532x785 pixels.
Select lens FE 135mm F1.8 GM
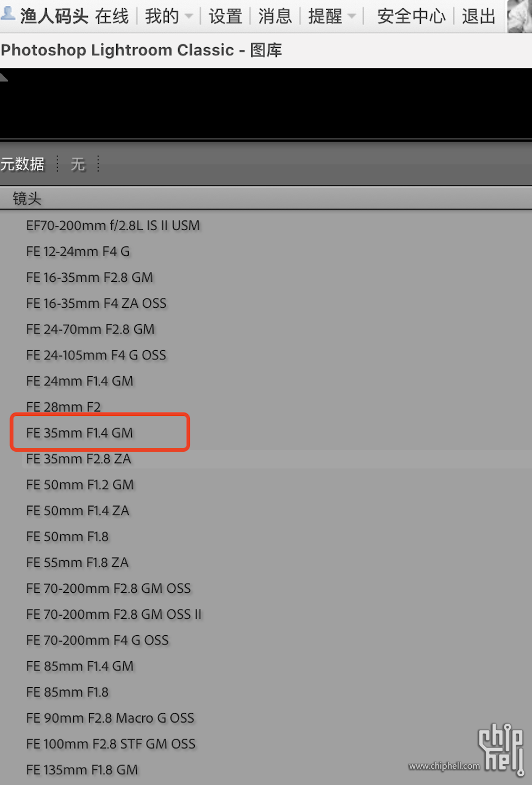pyautogui.click(x=82, y=770)
